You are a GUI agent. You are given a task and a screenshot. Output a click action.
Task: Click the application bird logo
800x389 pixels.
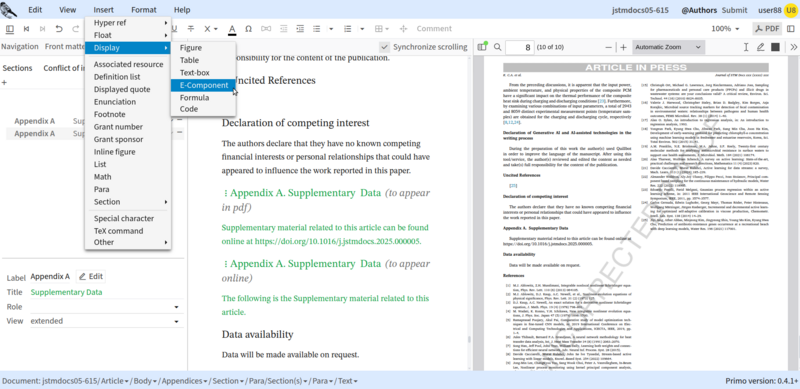point(9,9)
